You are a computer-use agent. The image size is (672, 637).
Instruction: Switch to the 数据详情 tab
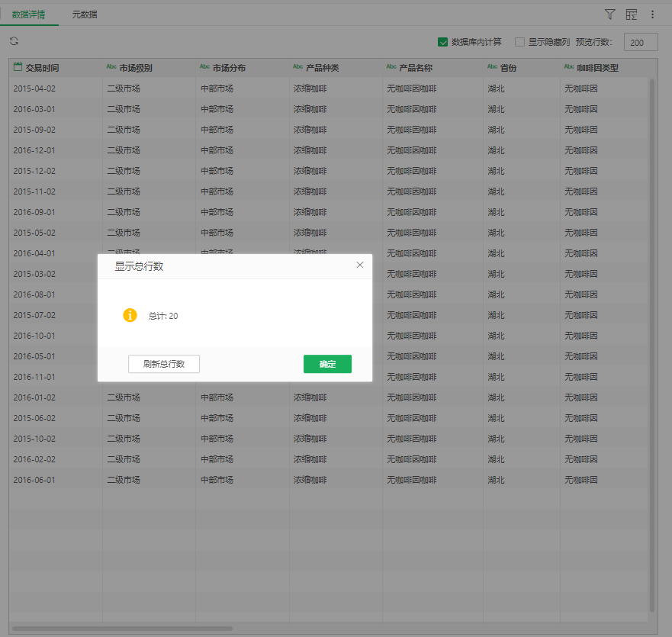[x=29, y=14]
